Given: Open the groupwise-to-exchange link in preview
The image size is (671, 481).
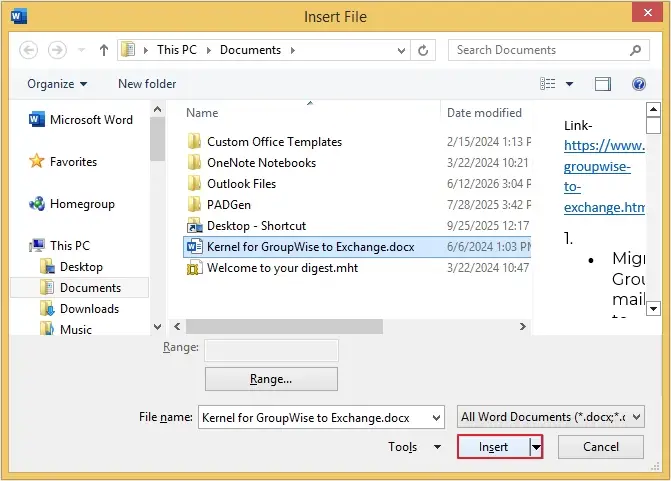Looking at the screenshot, I should point(604,176).
